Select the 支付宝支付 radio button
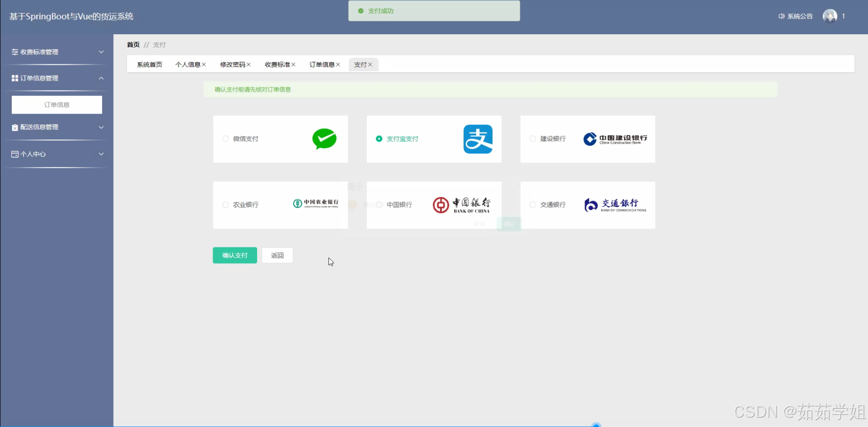Viewport: 868px width, 427px height. [379, 139]
